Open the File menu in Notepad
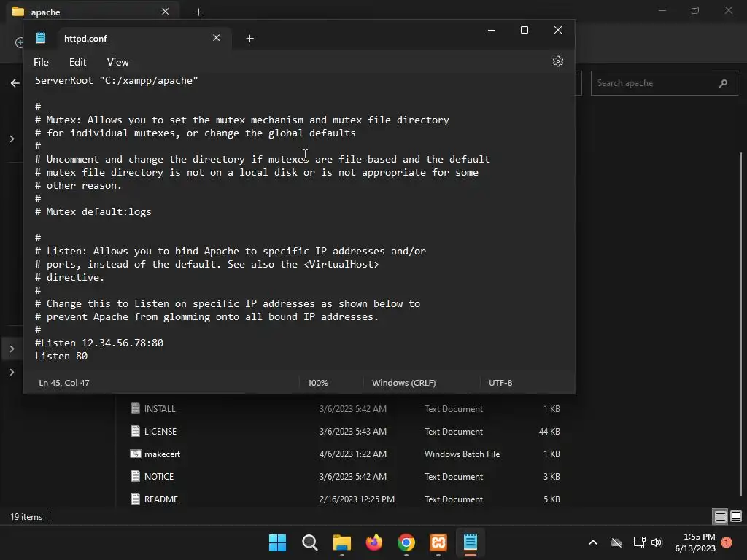Screen dimensions: 747x560 click(41, 63)
